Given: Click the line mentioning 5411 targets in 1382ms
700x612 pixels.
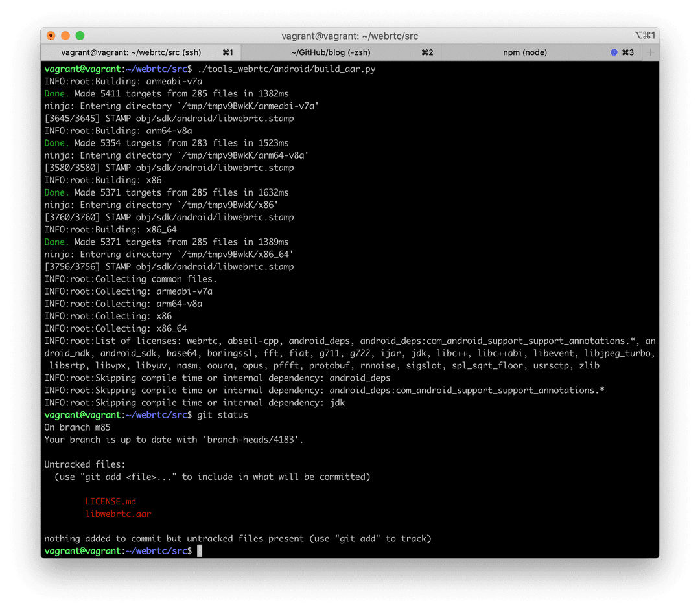Looking at the screenshot, I should tap(167, 94).
